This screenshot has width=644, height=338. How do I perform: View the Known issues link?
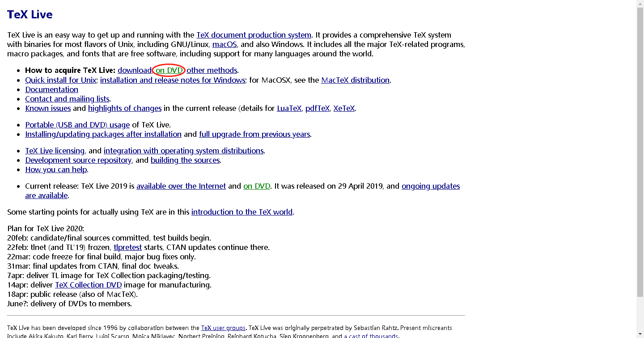tap(48, 108)
